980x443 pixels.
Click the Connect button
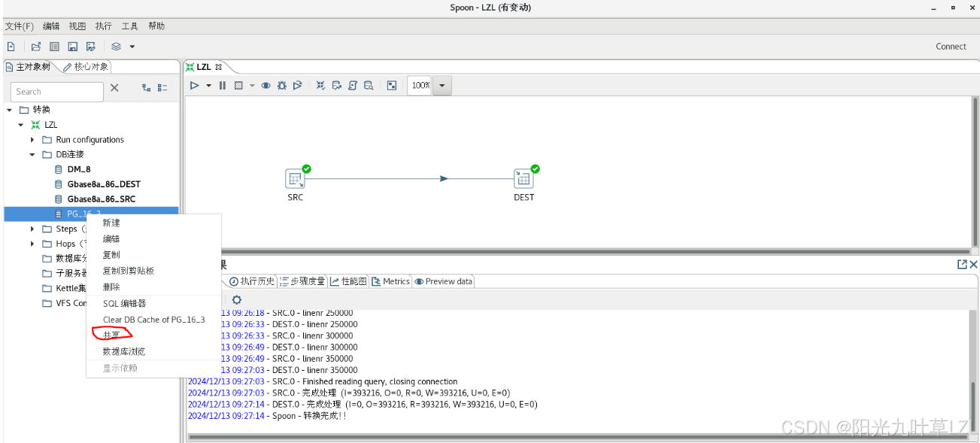tap(951, 47)
